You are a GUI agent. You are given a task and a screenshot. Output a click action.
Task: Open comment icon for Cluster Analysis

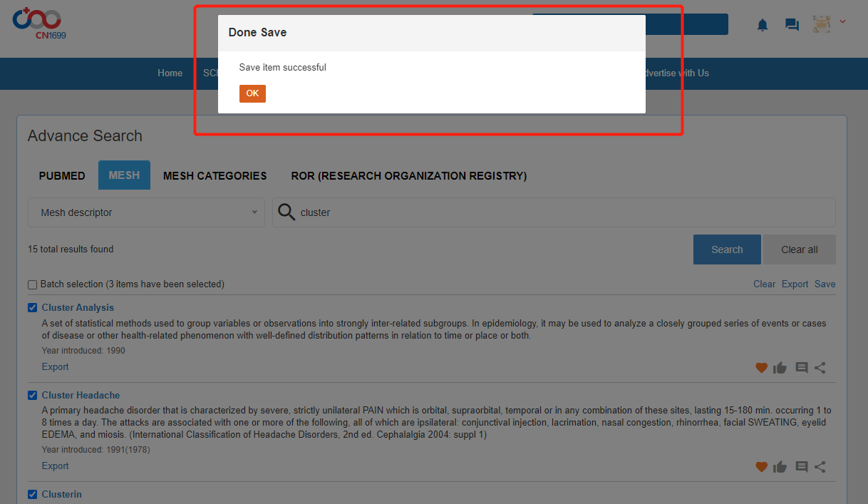click(x=801, y=368)
